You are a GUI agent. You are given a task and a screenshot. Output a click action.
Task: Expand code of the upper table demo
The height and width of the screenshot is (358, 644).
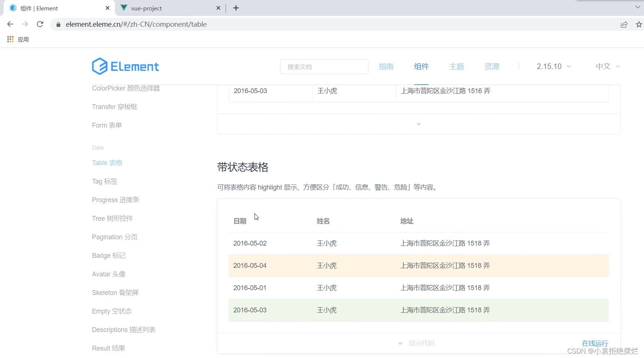418,124
